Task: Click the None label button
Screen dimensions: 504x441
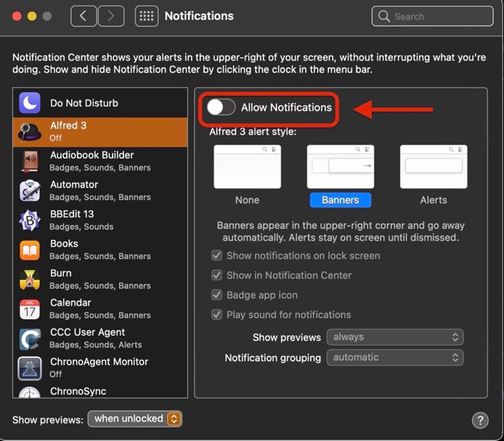Action: (x=247, y=200)
